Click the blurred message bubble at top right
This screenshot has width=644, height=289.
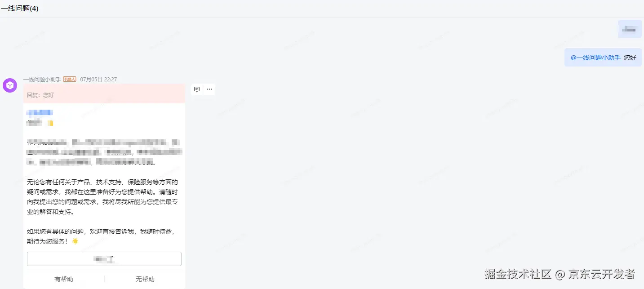tap(630, 29)
